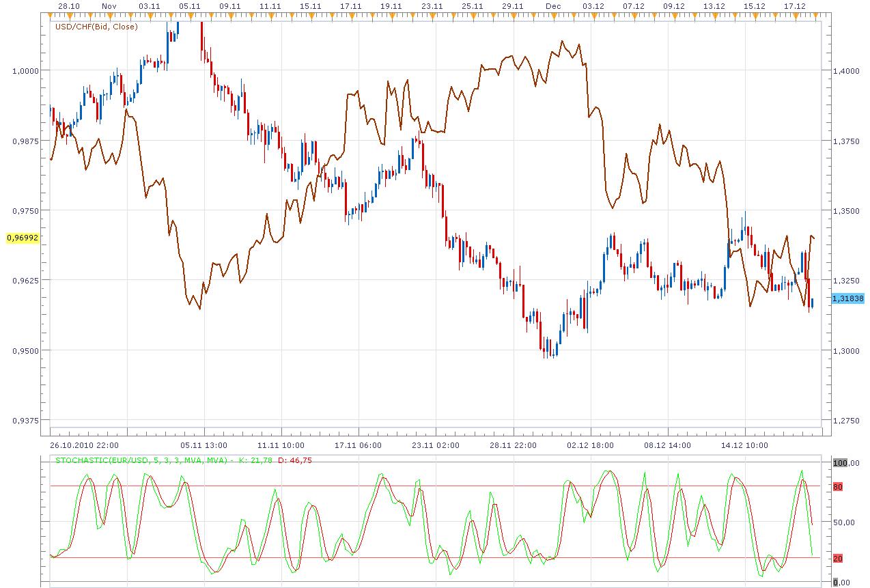Click the gray 0,00 stochastic scale tag
Image resolution: width=870 pixels, height=588 pixels.
coord(841,583)
